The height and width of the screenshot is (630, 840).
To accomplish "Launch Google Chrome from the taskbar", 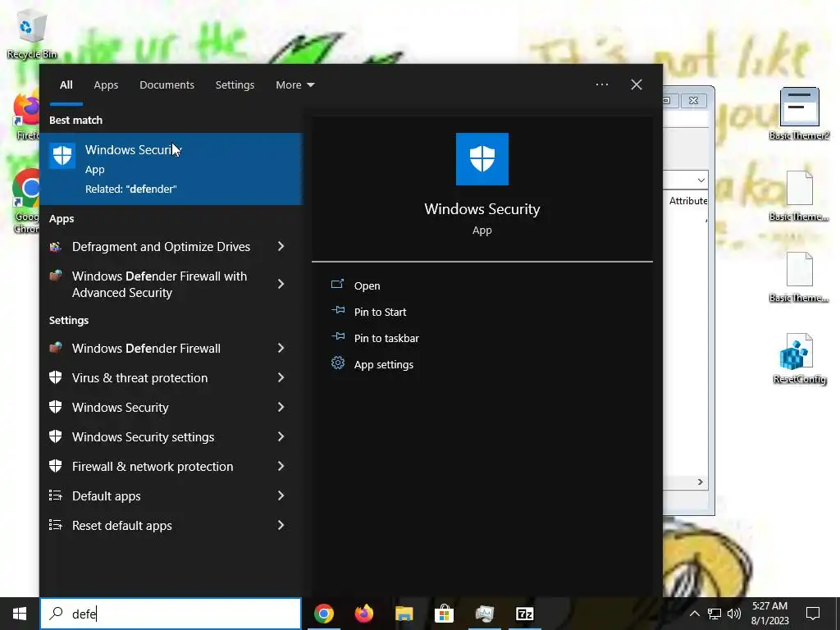I will [x=324, y=614].
